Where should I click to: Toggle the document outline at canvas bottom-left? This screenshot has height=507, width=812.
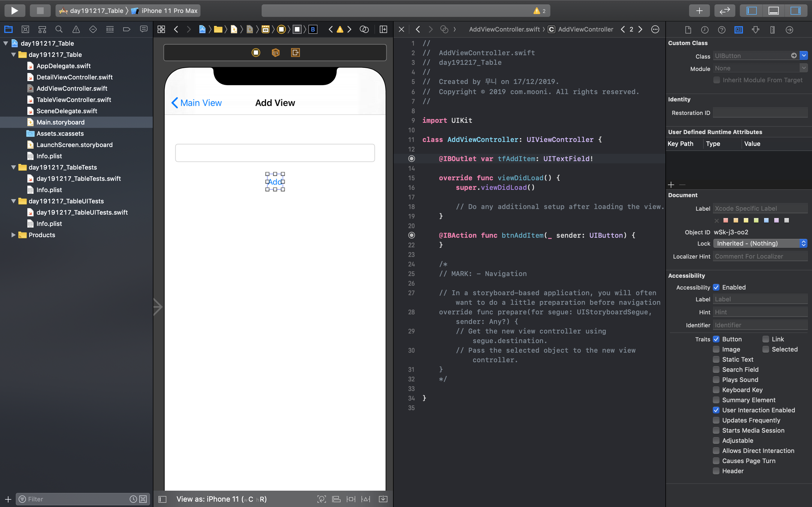pyautogui.click(x=162, y=499)
